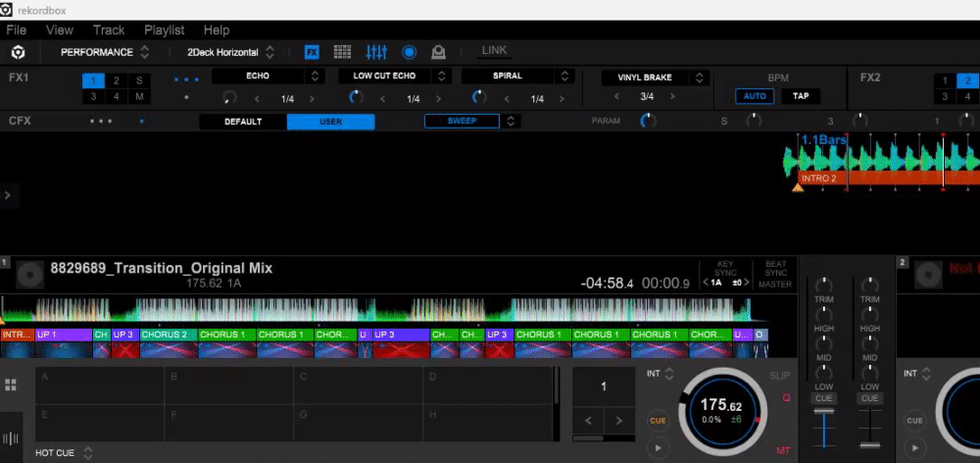Select hot cue pad A
The width and height of the screenshot is (980, 463).
click(x=100, y=386)
